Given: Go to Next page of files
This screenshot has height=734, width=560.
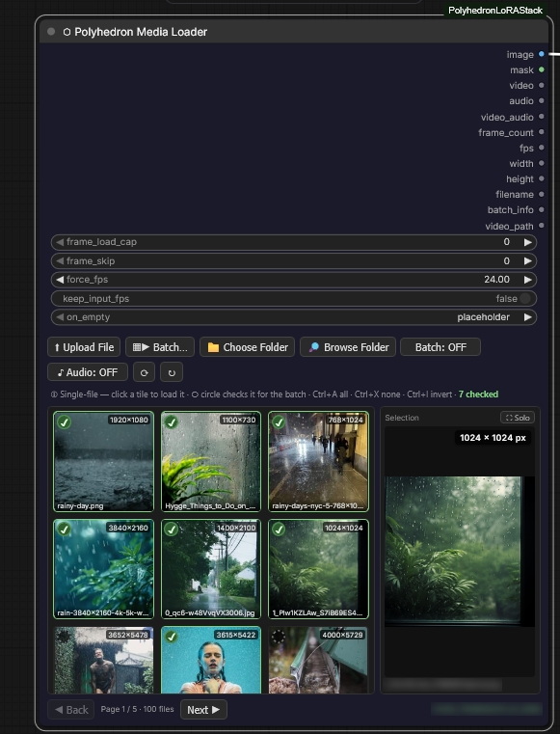Looking at the screenshot, I should tap(203, 710).
